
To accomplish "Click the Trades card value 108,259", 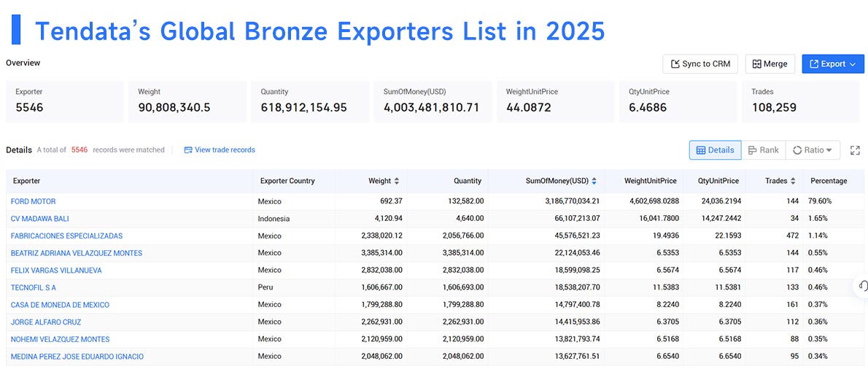I will coord(774,107).
